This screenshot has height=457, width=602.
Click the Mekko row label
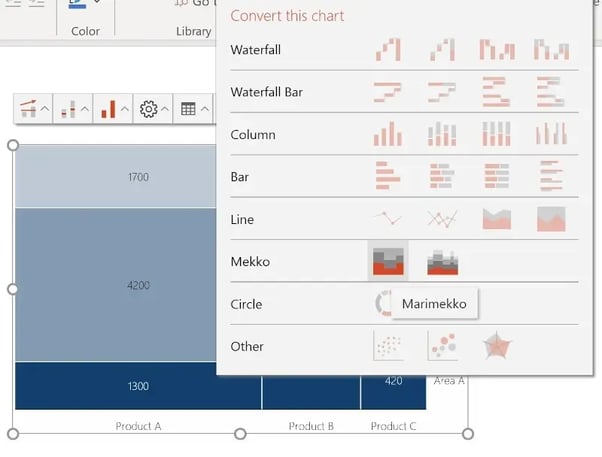click(250, 262)
